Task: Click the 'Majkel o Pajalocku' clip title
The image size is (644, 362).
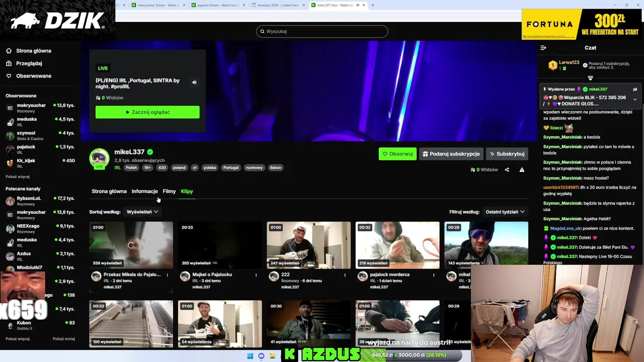Action: 212,275
